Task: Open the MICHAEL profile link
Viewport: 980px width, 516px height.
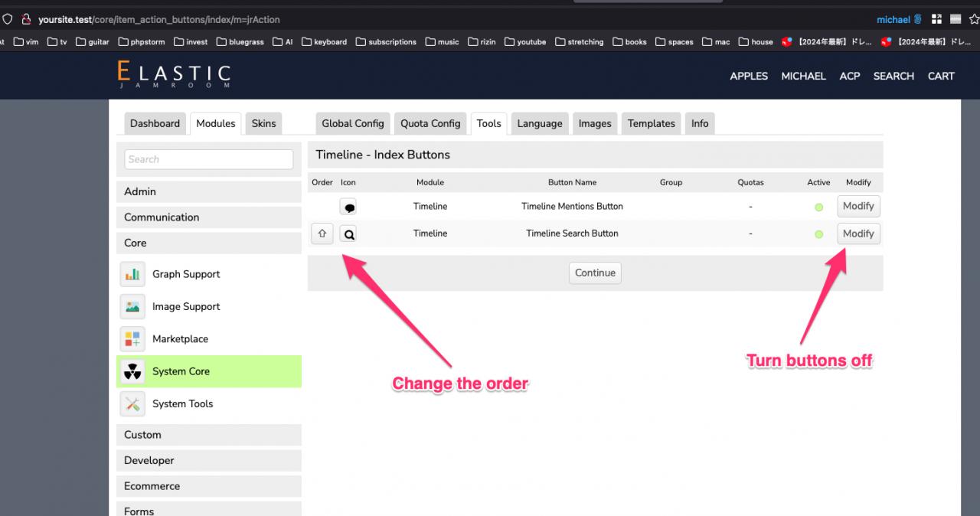Action: point(803,76)
